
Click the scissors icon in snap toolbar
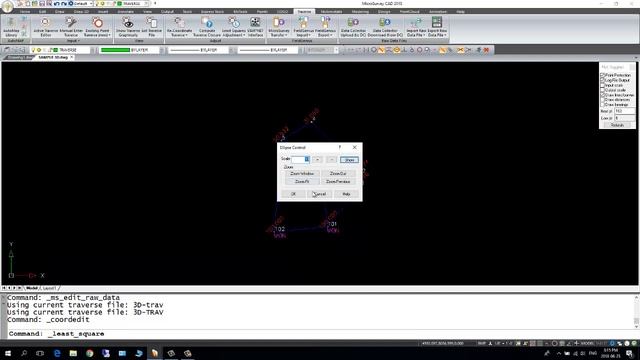[x=460, y=50]
